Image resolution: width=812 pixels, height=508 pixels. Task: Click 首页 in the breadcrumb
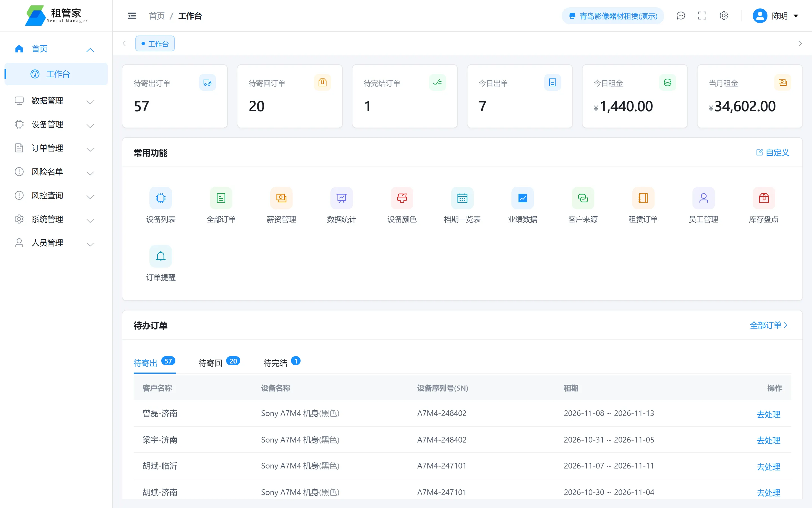pyautogui.click(x=157, y=16)
